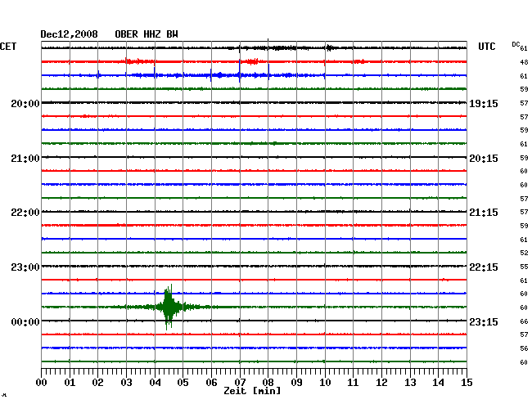532x404 pixels.
Task: Click the "20:15" UTC time label
Action: (484, 159)
